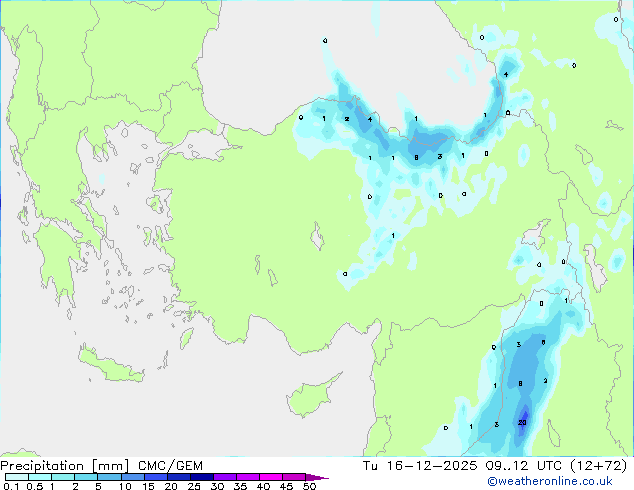
Task: Click the '50' legend tick label
Action: click(x=309, y=486)
